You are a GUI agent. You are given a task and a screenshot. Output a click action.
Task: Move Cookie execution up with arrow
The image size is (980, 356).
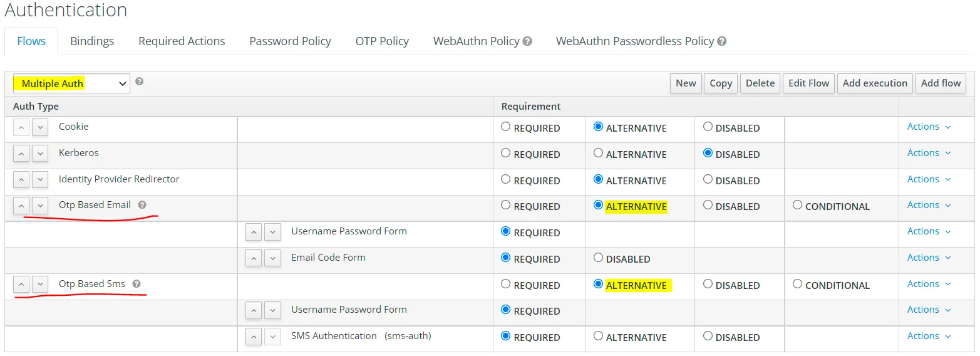pyautogui.click(x=21, y=128)
